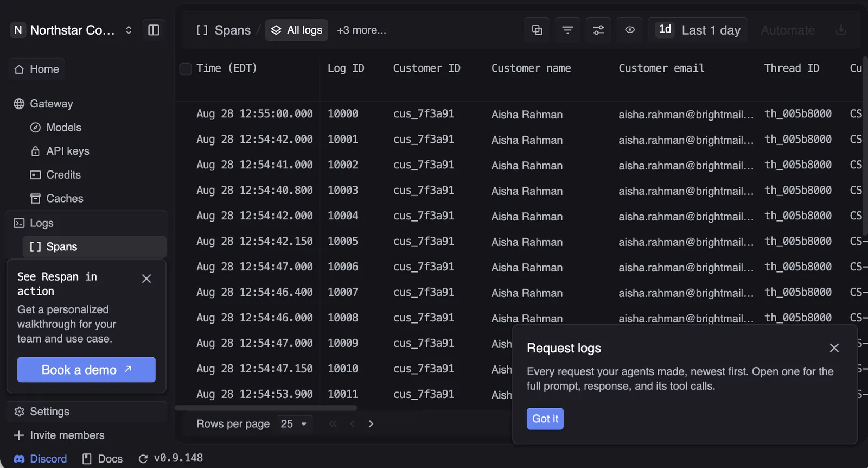Open the Caches page
Image resolution: width=868 pixels, height=468 pixels.
(57, 198)
